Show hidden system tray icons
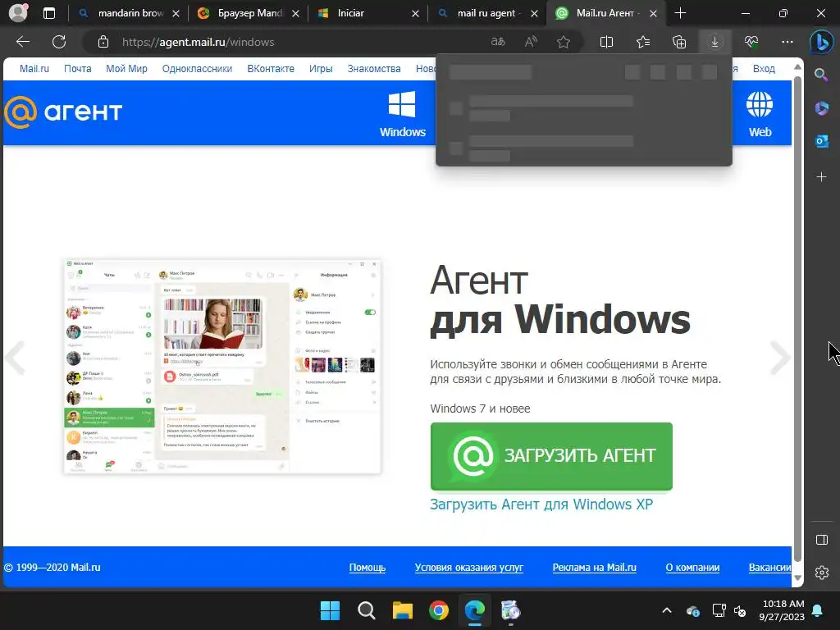 click(667, 610)
